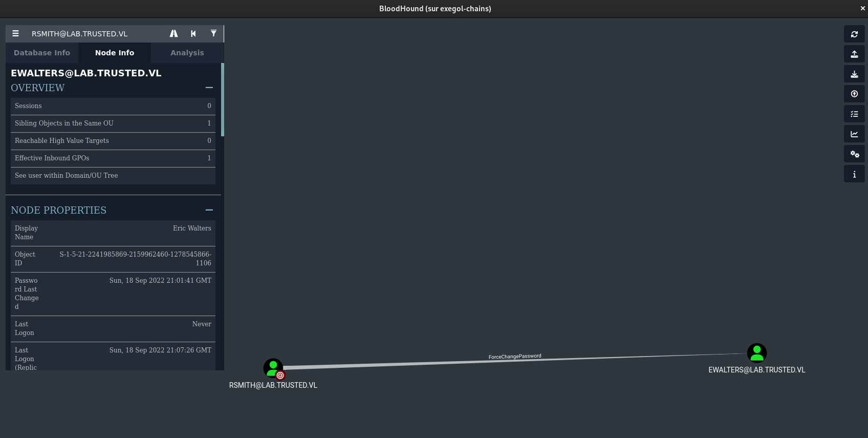Collapse the OVERVIEW section
The height and width of the screenshot is (438, 868).
pos(209,88)
